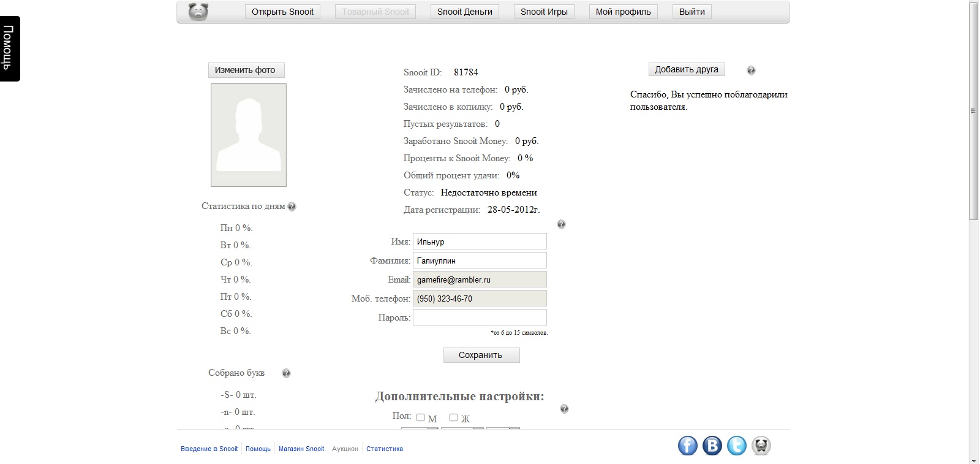Screen dimensions: 980x464
Task: Click the Зачислено на телефон label
Action: (x=450, y=89)
